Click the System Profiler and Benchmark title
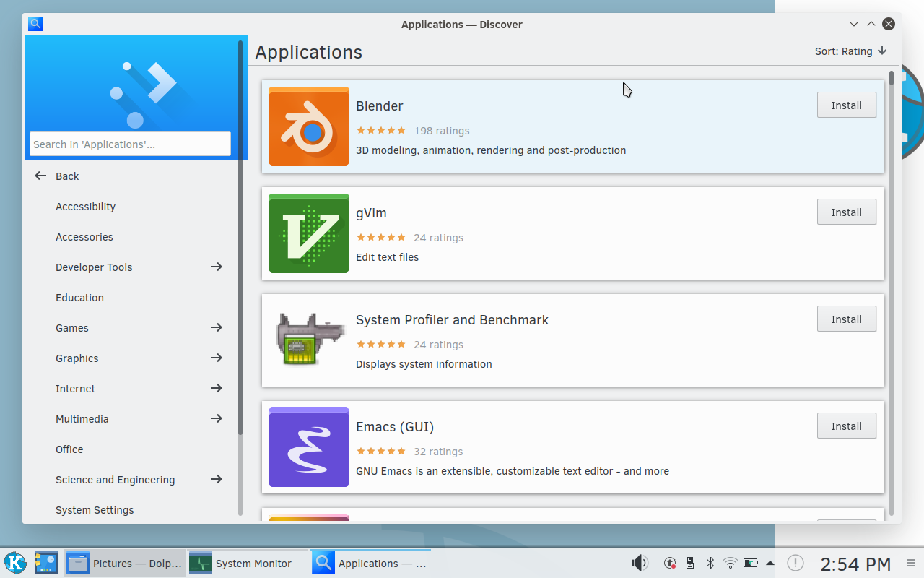924x578 pixels. tap(452, 320)
